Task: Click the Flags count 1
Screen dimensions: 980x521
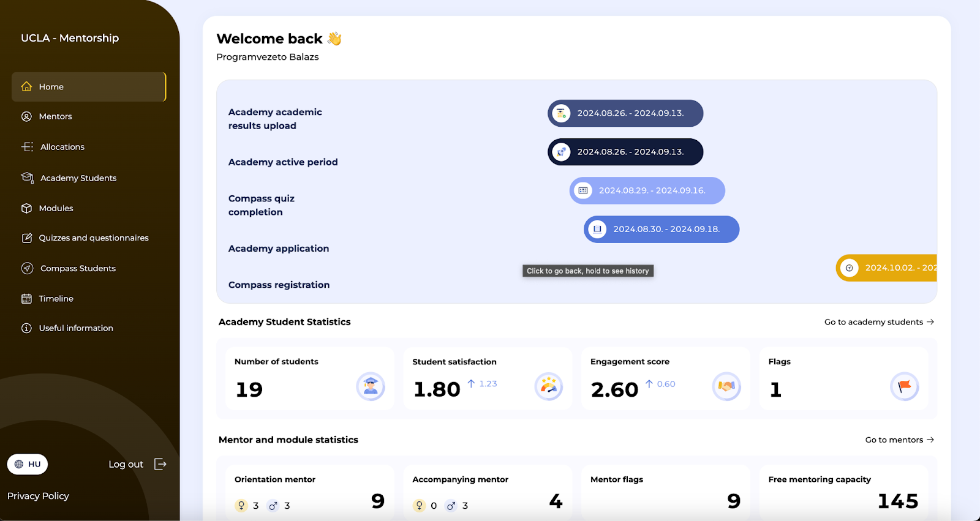Action: [775, 389]
